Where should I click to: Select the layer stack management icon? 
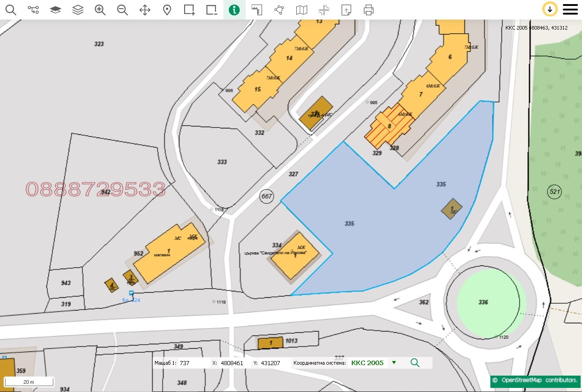pos(78,9)
